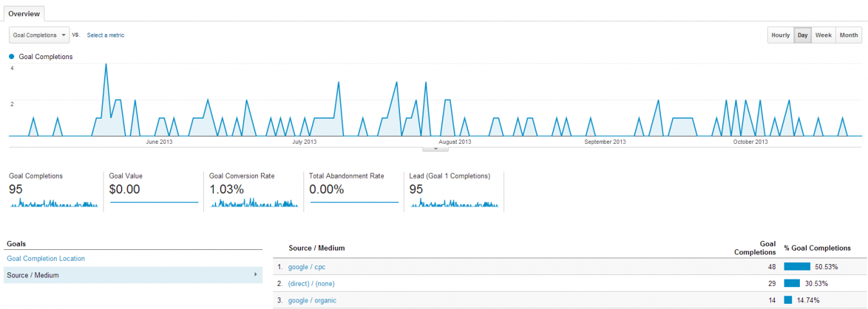868x309 pixels.
Task: Click the Goal Completions column header
Action: [x=755, y=248]
